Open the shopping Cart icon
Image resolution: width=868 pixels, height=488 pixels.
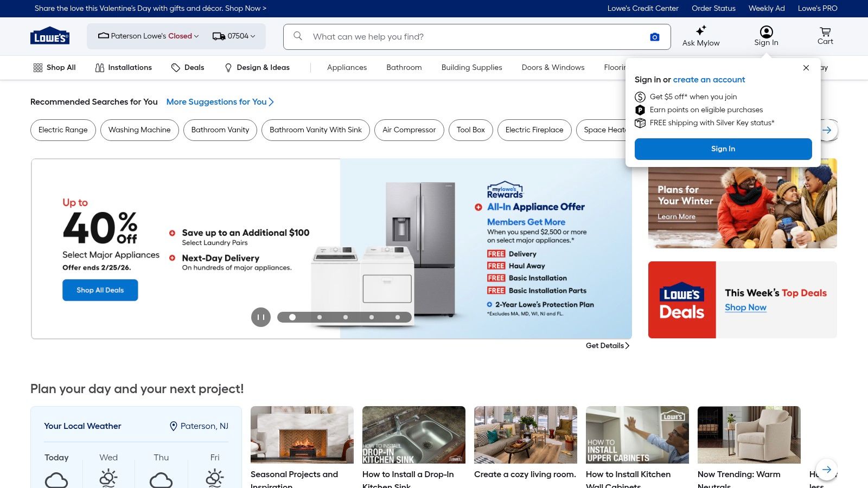coord(825,31)
